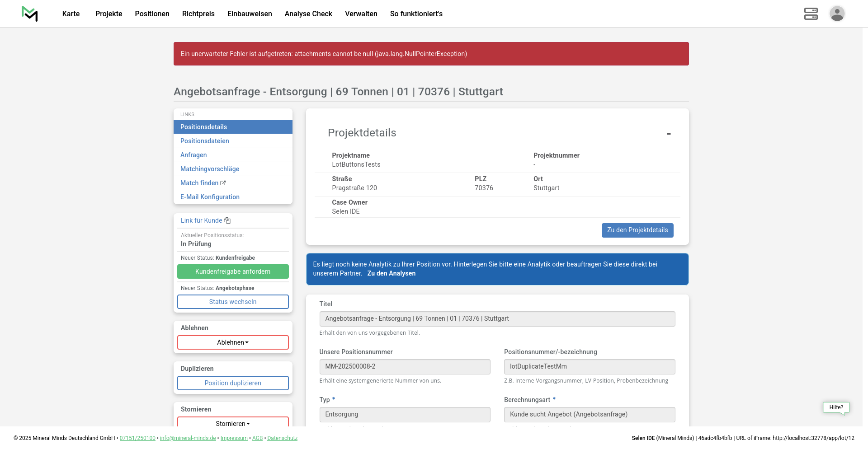This screenshot has height=449, width=868.
Task: Open the server stack icon in header
Action: tap(811, 14)
